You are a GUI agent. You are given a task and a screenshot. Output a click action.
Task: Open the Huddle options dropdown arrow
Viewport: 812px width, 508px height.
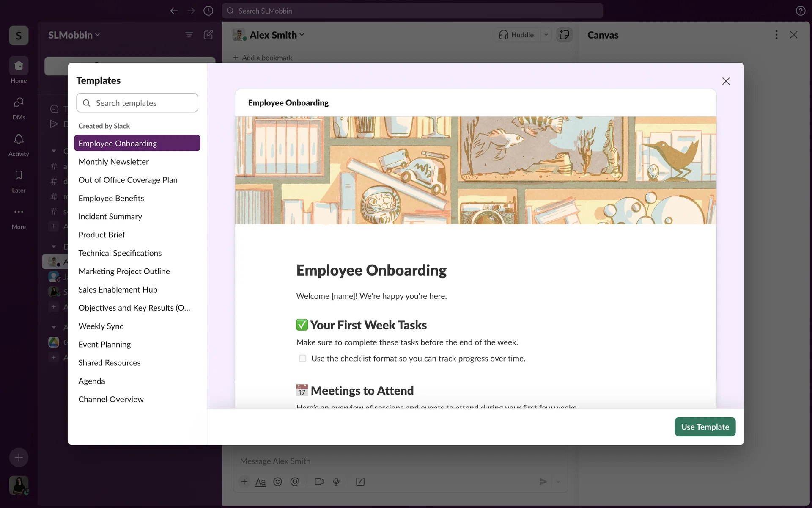(x=546, y=35)
